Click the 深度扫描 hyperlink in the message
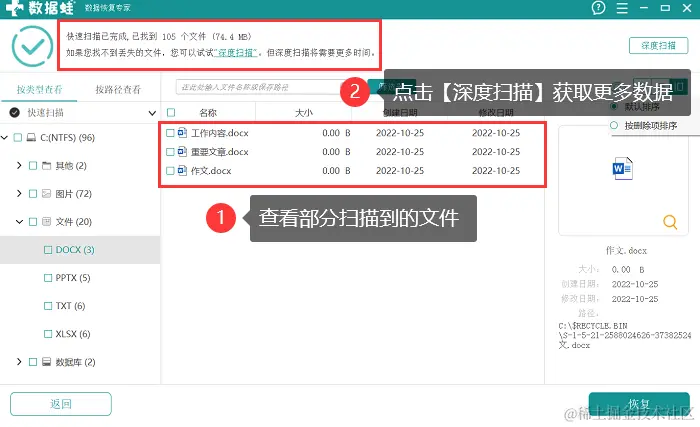This screenshot has height=427, width=700. (x=236, y=53)
